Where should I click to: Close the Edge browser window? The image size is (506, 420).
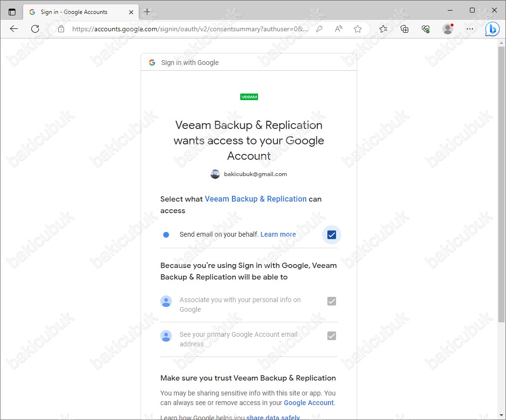click(494, 10)
